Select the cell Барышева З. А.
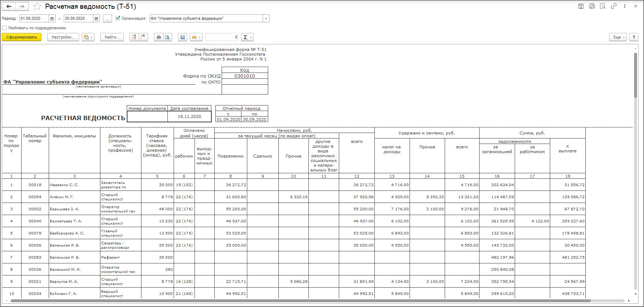 tap(74, 209)
